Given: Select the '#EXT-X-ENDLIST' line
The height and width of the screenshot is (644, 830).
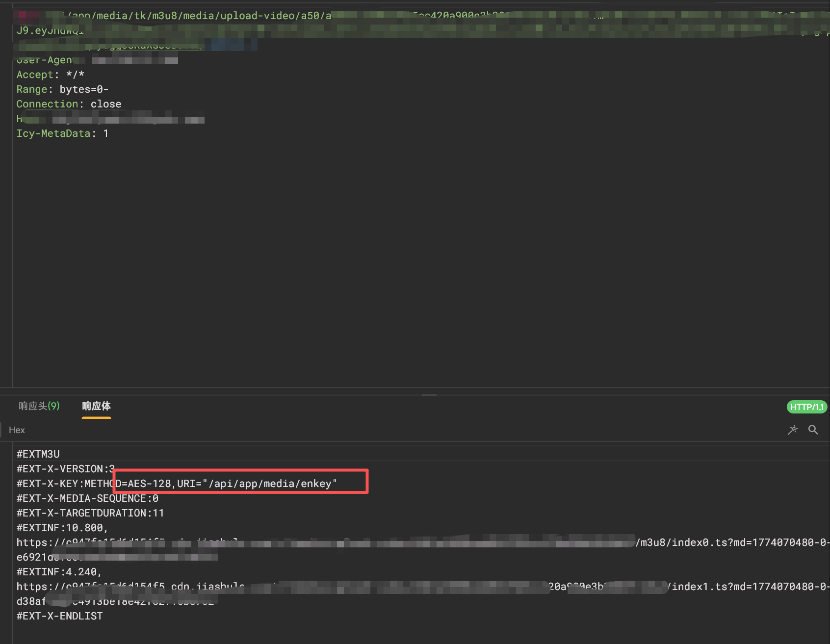Looking at the screenshot, I should tap(60, 616).
